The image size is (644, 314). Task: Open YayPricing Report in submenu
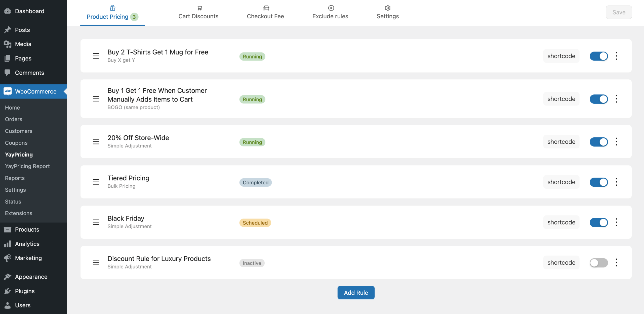[x=27, y=166]
